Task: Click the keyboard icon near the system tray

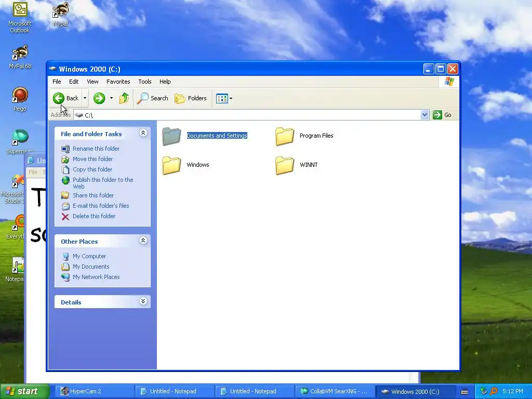Action: [464, 392]
